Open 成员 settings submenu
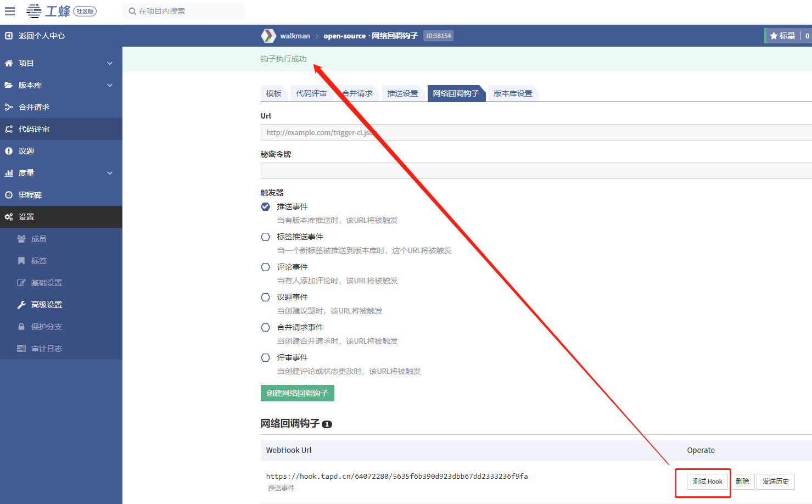This screenshot has height=504, width=812. tap(61, 239)
